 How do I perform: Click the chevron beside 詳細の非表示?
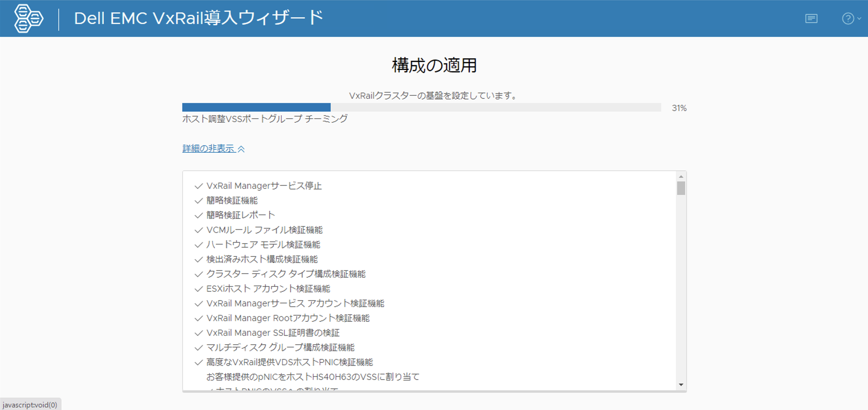241,149
